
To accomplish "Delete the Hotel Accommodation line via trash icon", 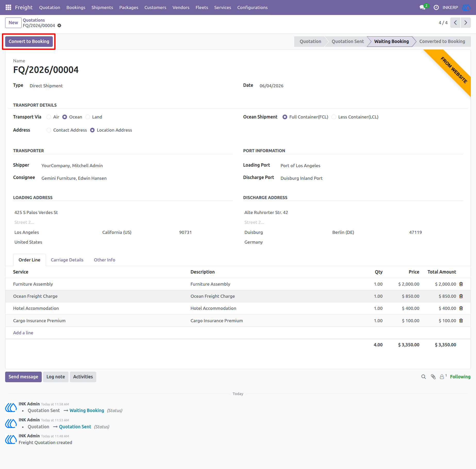I will (461, 308).
